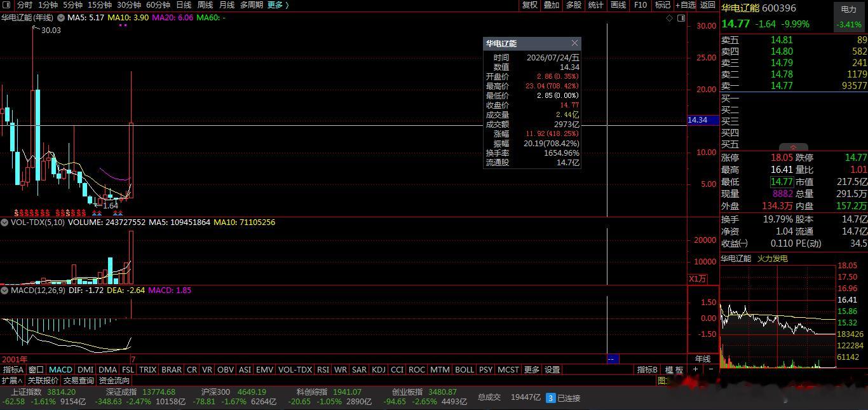Viewport: 868px width, 410px height.
Task: Zoom out with minus button
Action: (711, 369)
